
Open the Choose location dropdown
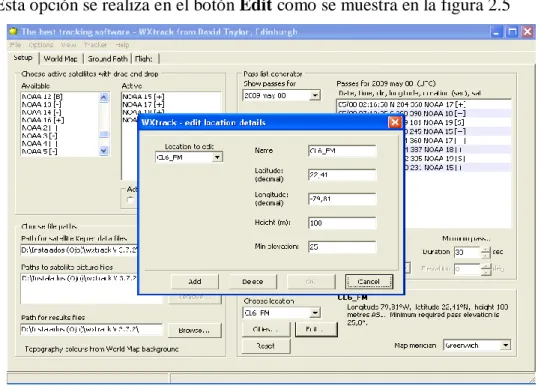pos(314,313)
